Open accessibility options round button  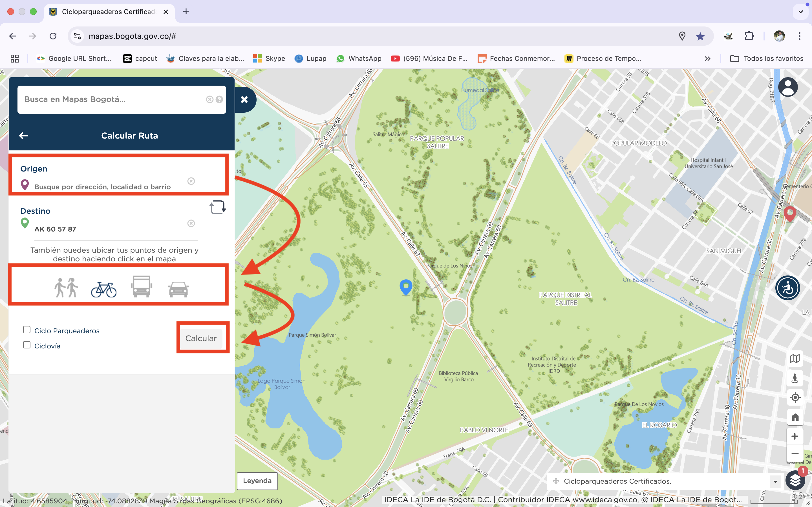click(787, 288)
